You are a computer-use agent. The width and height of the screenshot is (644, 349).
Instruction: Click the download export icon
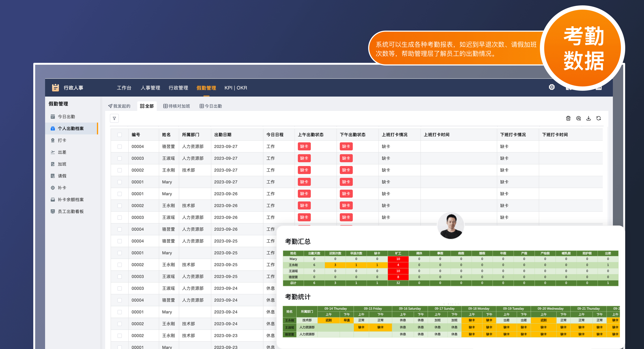coord(588,118)
